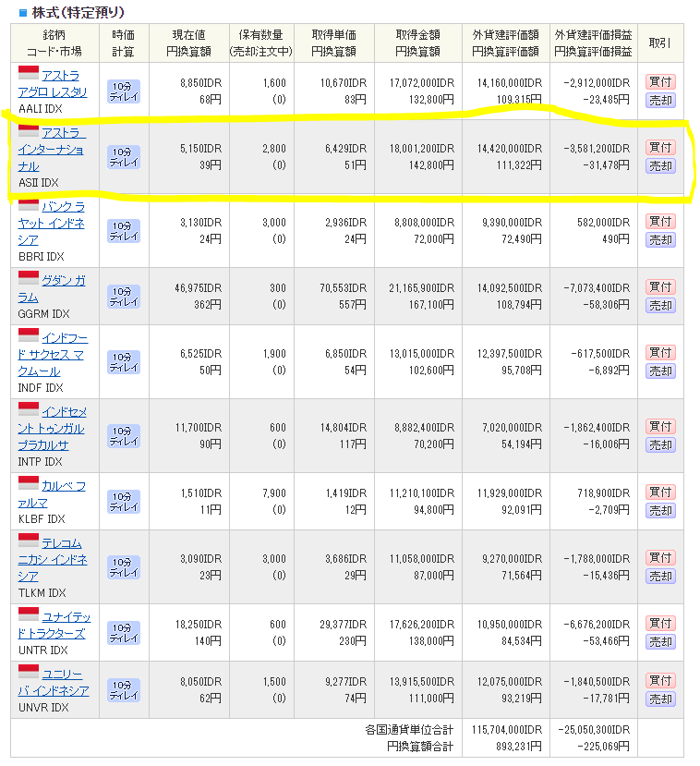Click the 取得単価 円換算額 column header
This screenshot has height=766, width=700.
(x=334, y=43)
